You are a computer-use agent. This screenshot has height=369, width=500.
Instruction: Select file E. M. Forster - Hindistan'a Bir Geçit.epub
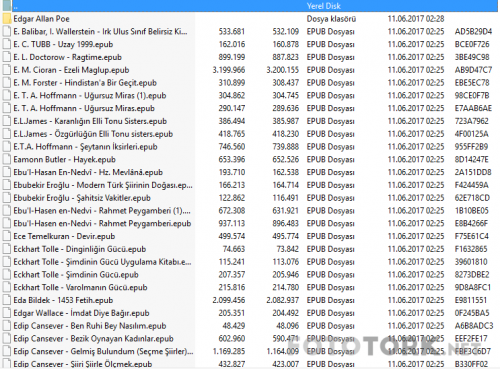[x=85, y=83]
